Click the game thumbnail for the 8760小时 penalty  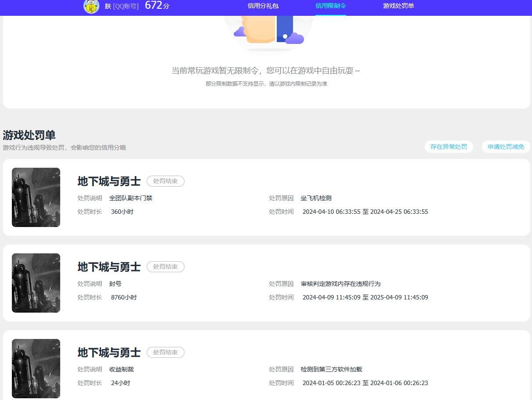tap(36, 283)
